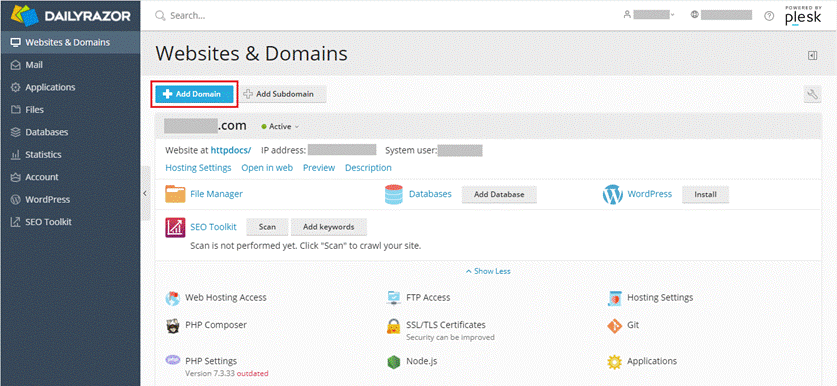Image resolution: width=837 pixels, height=386 pixels.
Task: Collapse the left sidebar with arrow handle
Action: (145, 193)
